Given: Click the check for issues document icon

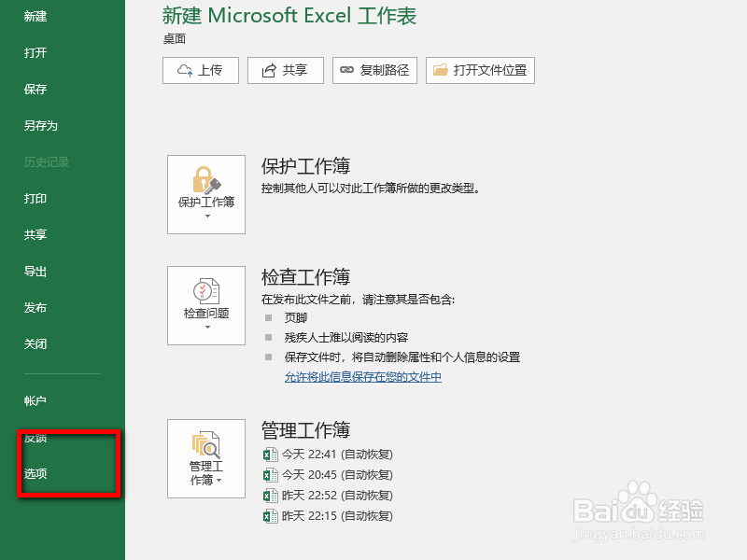Looking at the screenshot, I should 206,291.
